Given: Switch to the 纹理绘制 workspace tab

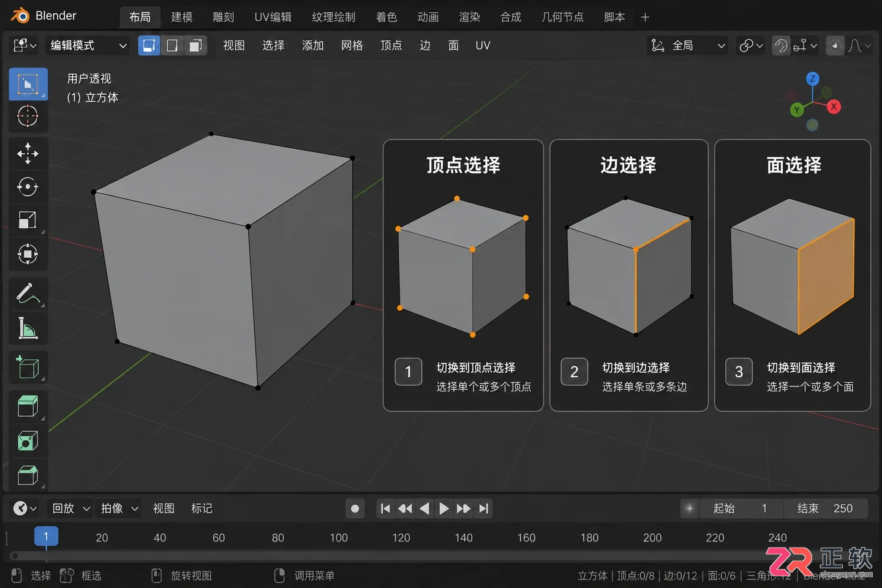Looking at the screenshot, I should point(334,17).
